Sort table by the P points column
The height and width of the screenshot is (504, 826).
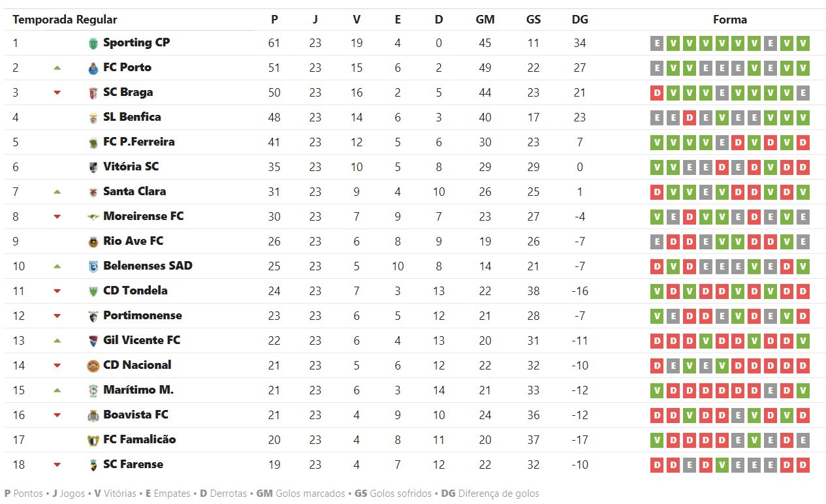274,20
